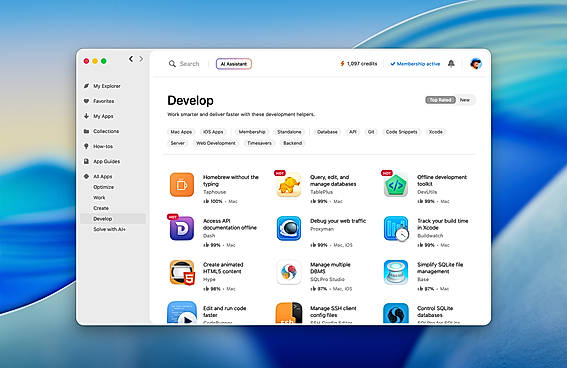Viewport: 567px width, 368px height.
Task: Filter by Xcode tag
Action: 436,132
